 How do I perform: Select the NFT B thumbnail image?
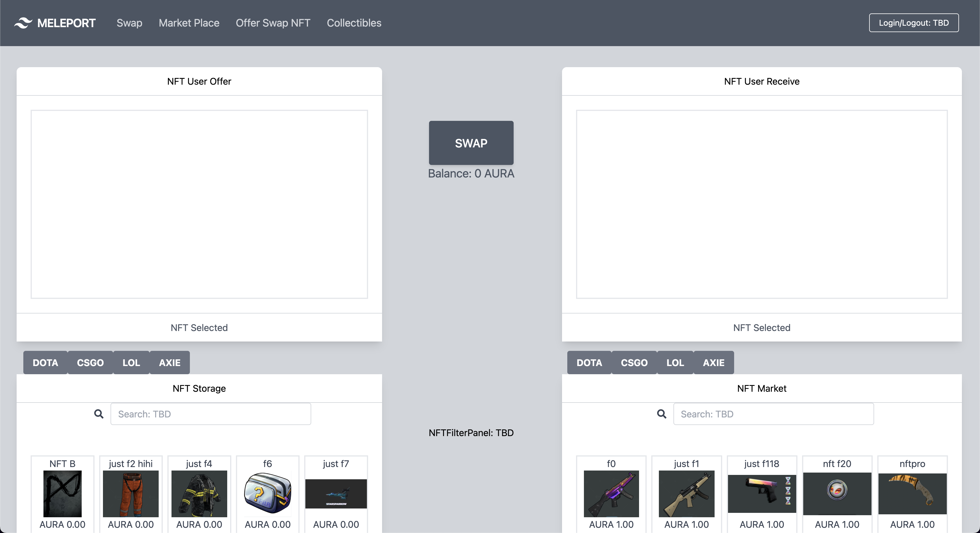[x=62, y=493]
